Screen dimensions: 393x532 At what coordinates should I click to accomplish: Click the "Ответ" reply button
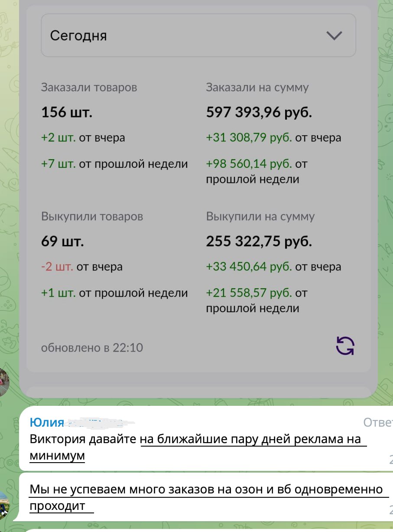pos(378,422)
